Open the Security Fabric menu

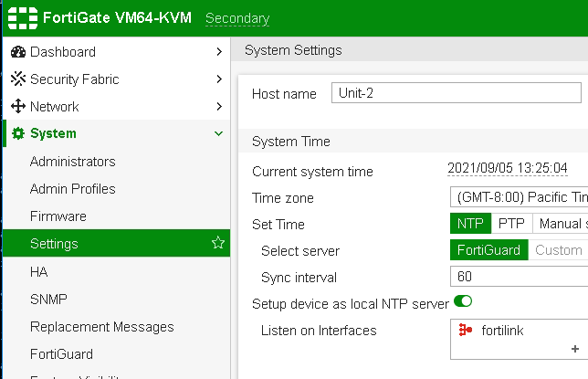coord(116,79)
